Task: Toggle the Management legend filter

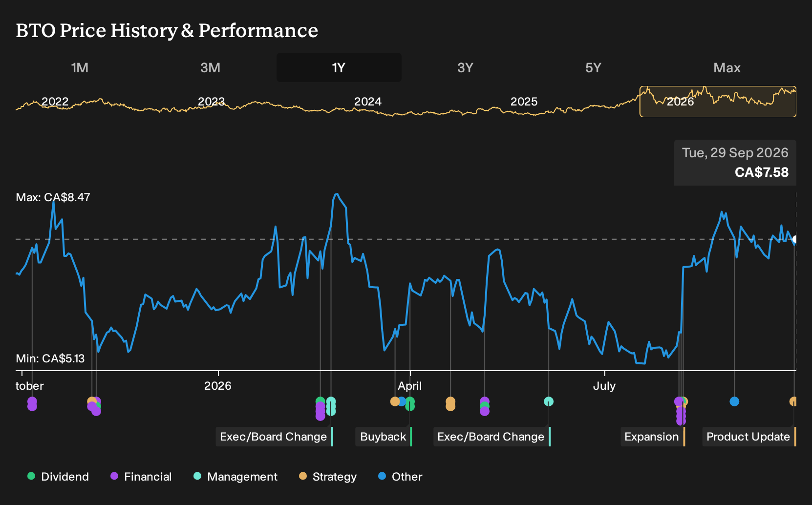Action: click(x=235, y=477)
